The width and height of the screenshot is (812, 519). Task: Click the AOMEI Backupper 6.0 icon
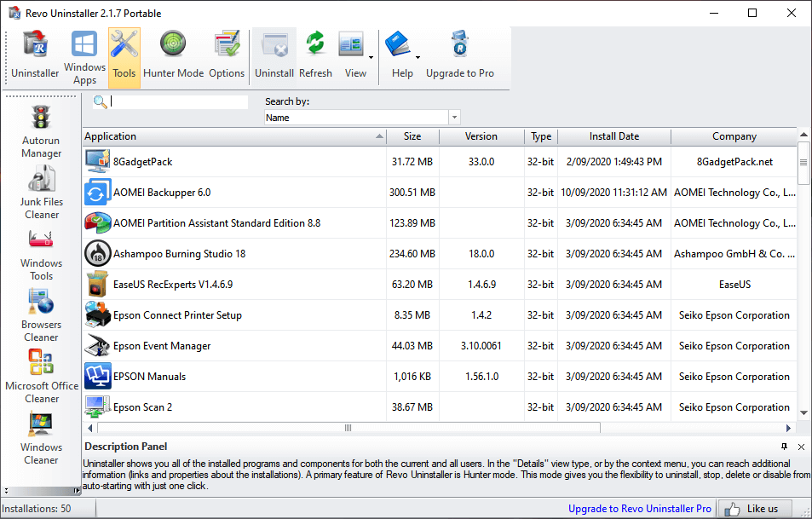point(97,192)
